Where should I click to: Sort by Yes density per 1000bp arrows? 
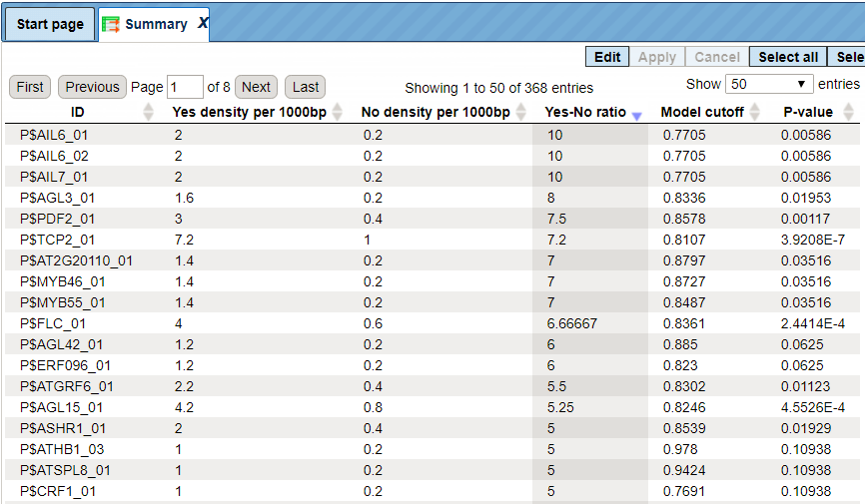[337, 112]
